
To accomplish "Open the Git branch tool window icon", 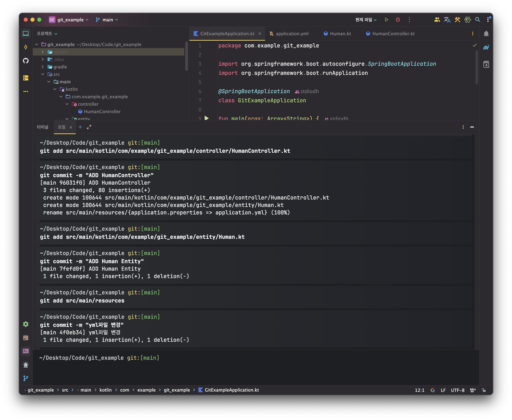I will click(26, 378).
